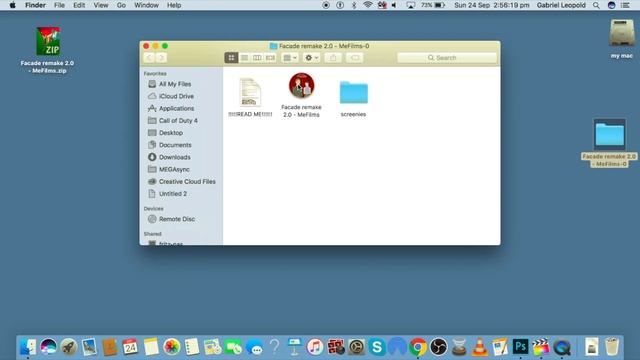
Task: Open Applications in sidebar
Action: click(x=176, y=108)
